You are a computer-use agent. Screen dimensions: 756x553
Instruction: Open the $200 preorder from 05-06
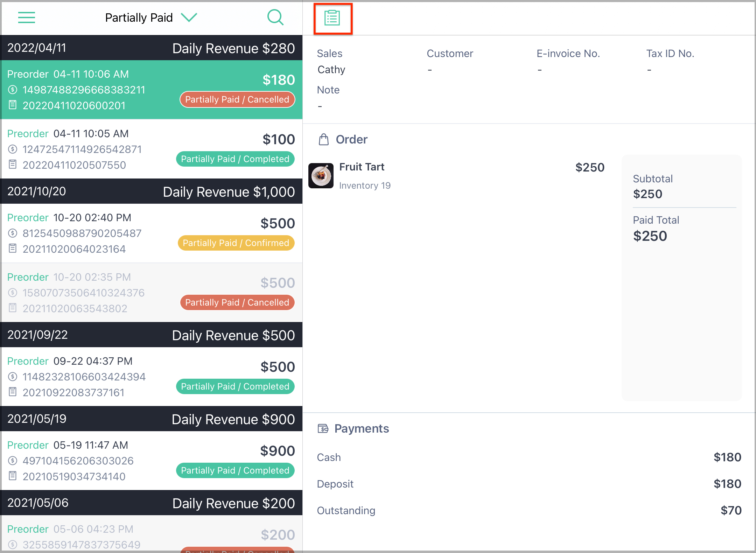click(x=151, y=534)
